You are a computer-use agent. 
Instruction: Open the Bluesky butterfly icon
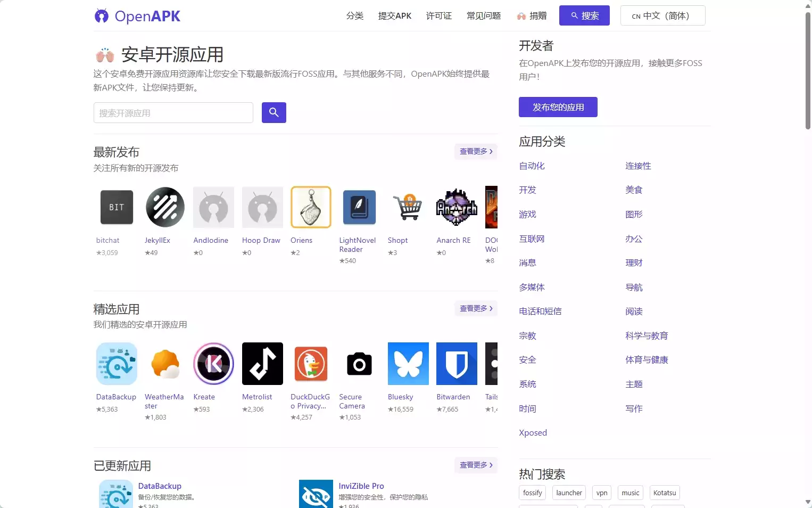tap(408, 364)
